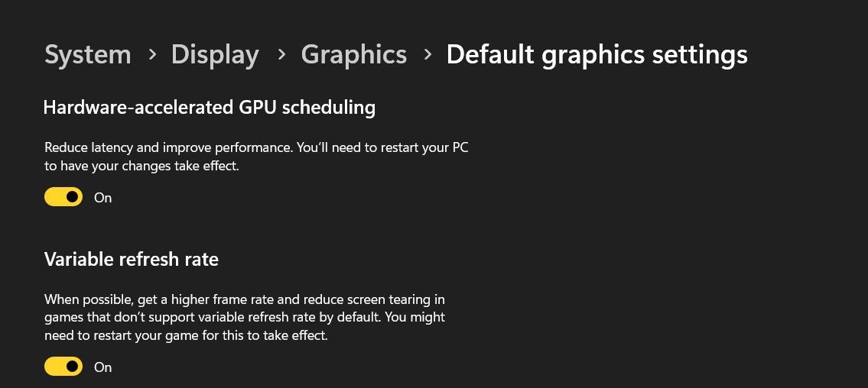Click "On" label beside GPU scheduling switch
Image resolution: width=868 pixels, height=388 pixels.
pyautogui.click(x=103, y=198)
